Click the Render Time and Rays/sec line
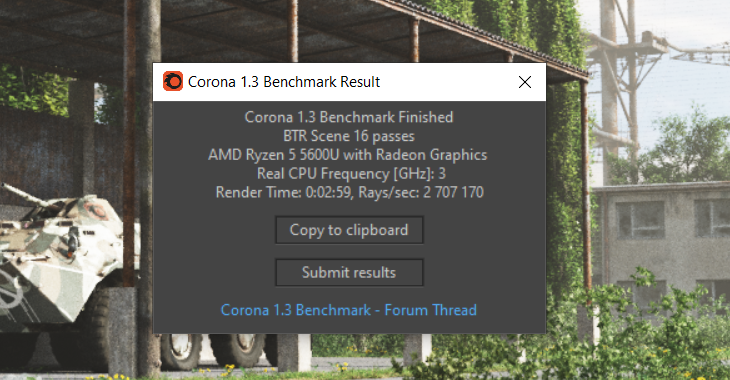730x380 pixels. pyautogui.click(x=350, y=192)
